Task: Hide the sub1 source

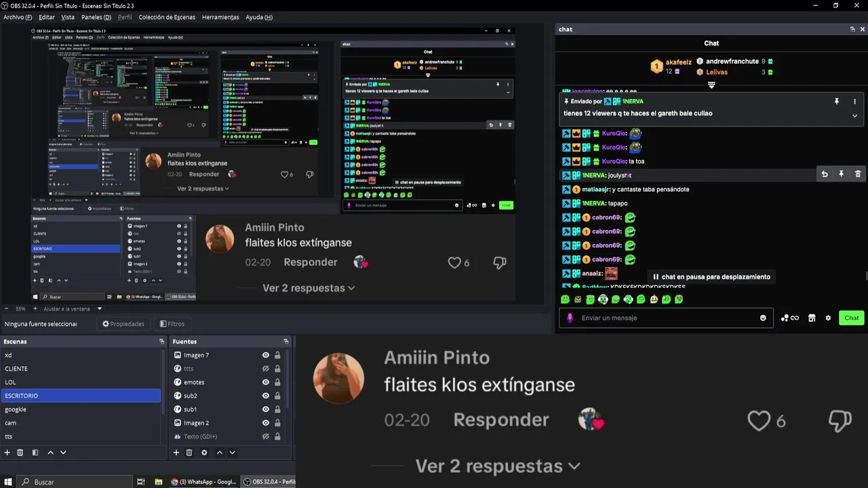Action: [266, 409]
